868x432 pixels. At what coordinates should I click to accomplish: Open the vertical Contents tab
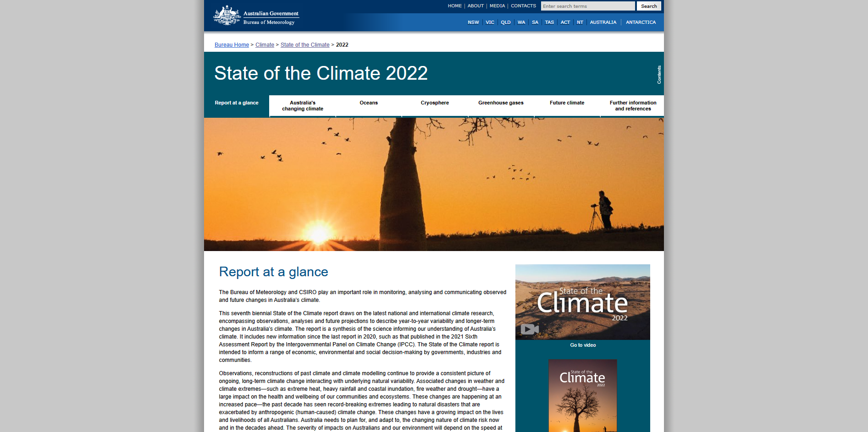point(659,74)
